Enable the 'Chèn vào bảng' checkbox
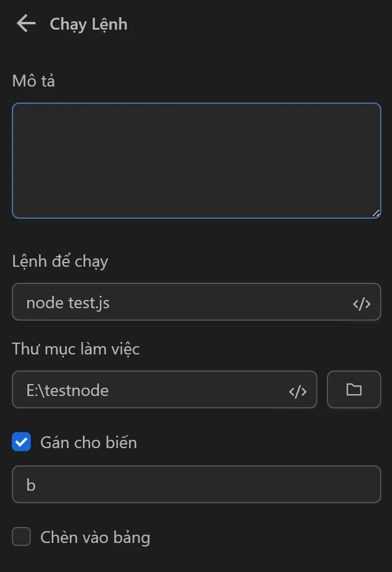This screenshot has height=572, width=392. coord(21,536)
